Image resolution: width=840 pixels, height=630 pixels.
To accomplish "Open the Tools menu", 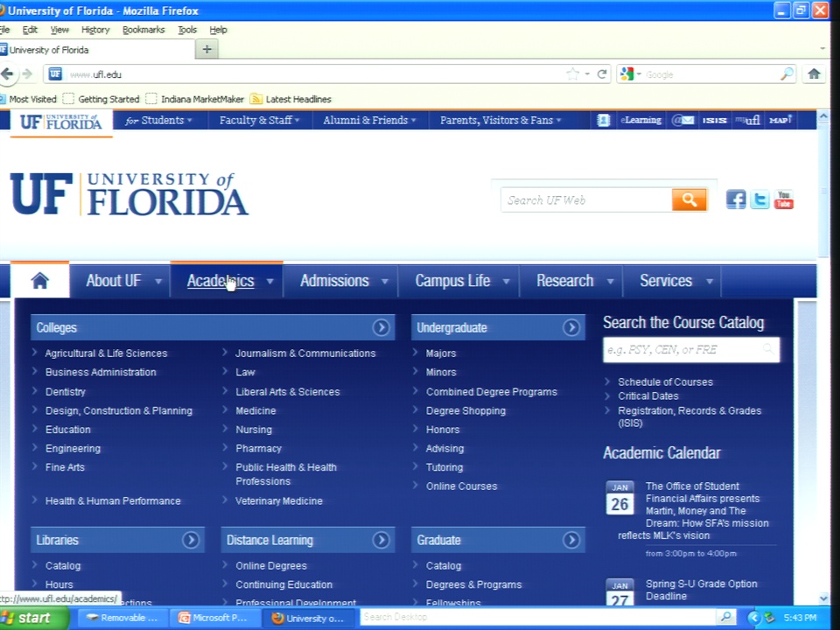I will (x=187, y=30).
